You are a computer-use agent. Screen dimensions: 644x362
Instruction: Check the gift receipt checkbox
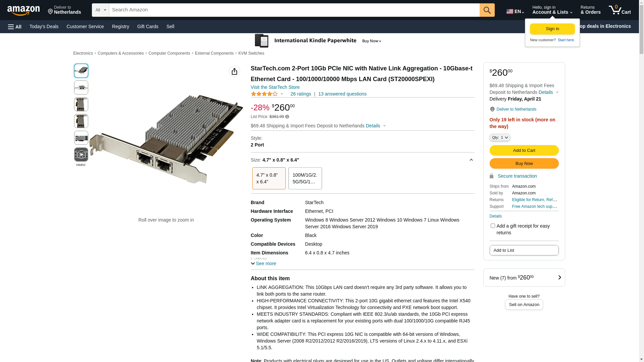tap(493, 226)
